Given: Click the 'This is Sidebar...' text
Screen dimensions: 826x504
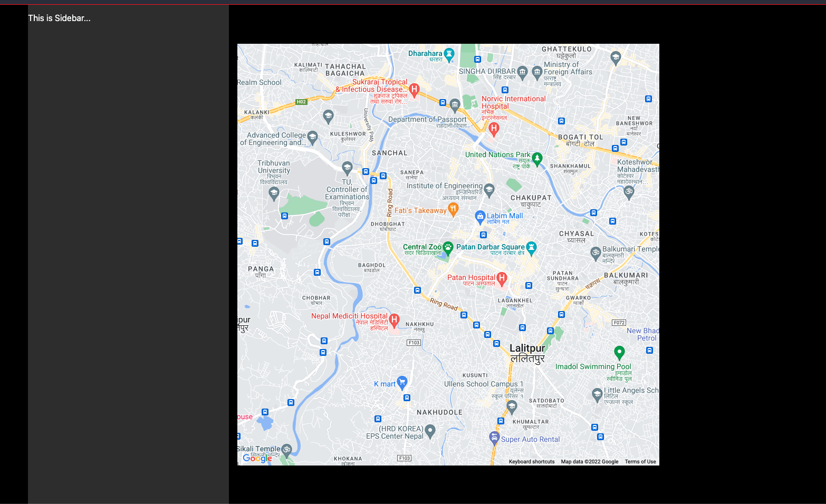Looking at the screenshot, I should coord(59,18).
